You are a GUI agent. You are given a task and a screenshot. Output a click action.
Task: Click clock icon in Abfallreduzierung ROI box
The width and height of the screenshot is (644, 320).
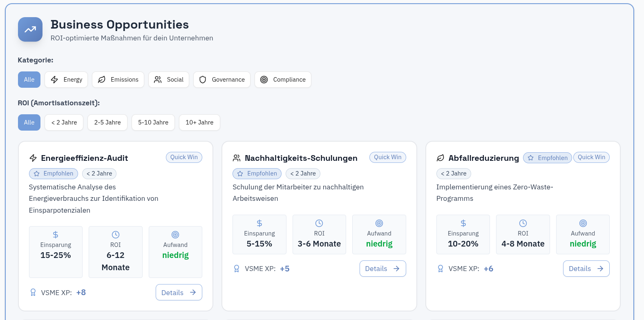[x=523, y=223]
